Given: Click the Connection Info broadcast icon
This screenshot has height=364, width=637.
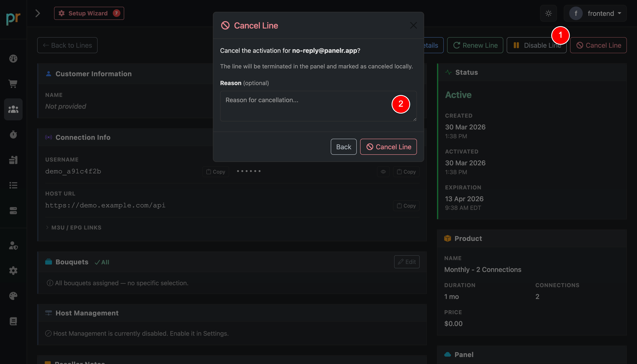Looking at the screenshot, I should point(49,137).
